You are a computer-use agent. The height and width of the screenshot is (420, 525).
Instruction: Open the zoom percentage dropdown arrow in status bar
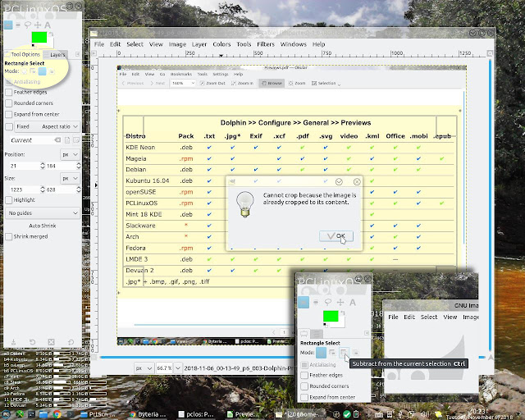(x=178, y=368)
